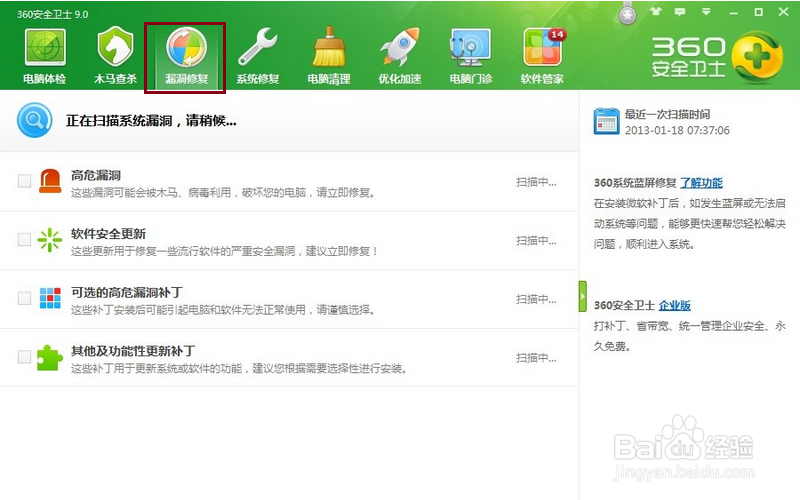
Task: Click the green burst 软件安全更新 icon
Action: tap(49, 240)
